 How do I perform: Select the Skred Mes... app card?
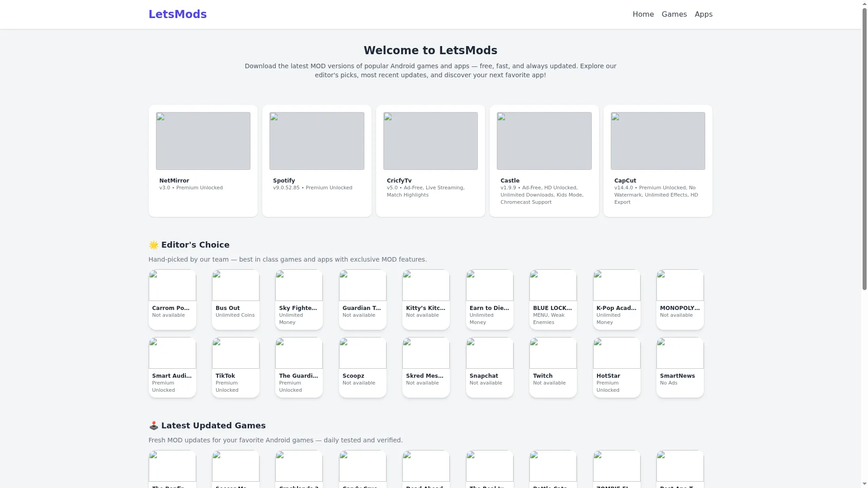point(426,367)
